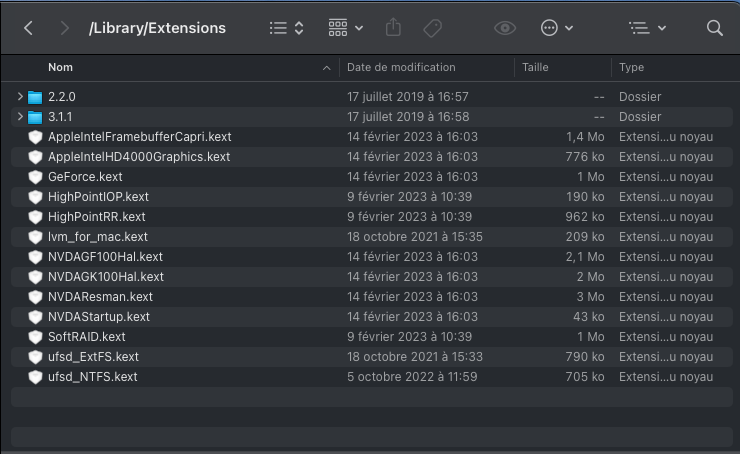Click the NVDAResman.kext shield icon
This screenshot has height=454, width=740.
[35, 297]
